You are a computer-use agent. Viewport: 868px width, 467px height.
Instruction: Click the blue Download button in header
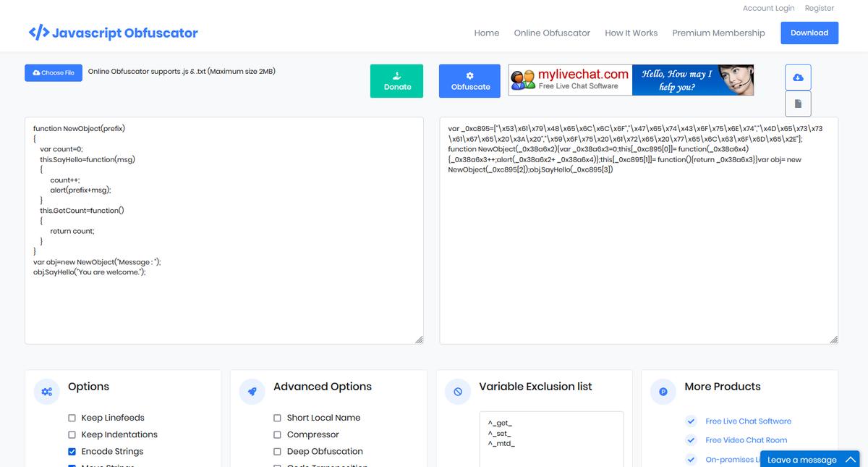pyautogui.click(x=809, y=33)
